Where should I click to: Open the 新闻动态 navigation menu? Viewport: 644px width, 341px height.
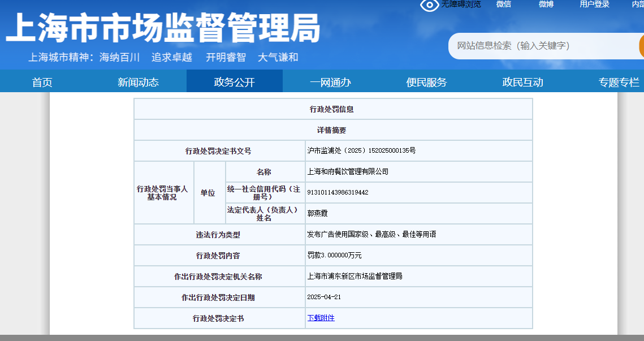pyautogui.click(x=138, y=82)
